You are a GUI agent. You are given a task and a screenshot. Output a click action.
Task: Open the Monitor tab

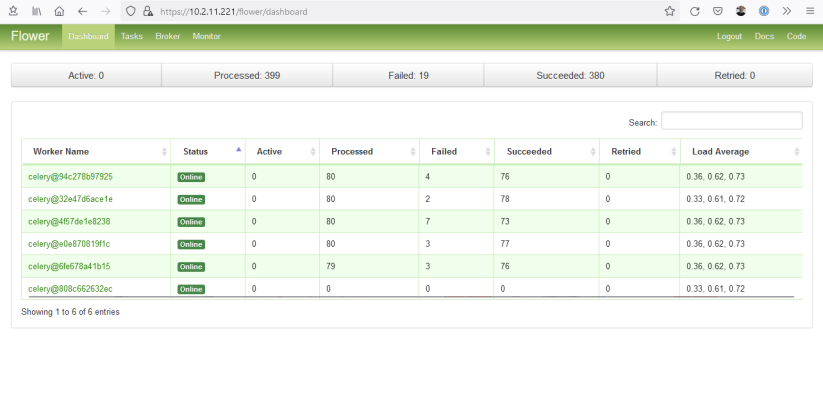206,36
